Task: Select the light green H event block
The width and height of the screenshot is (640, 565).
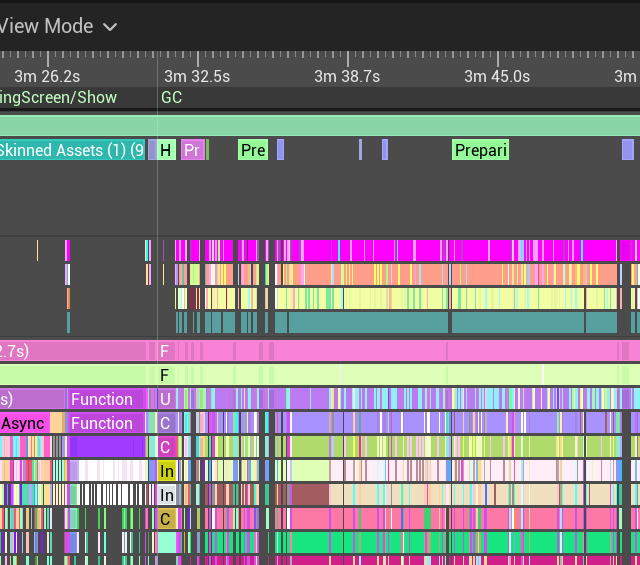Action: pos(166,150)
